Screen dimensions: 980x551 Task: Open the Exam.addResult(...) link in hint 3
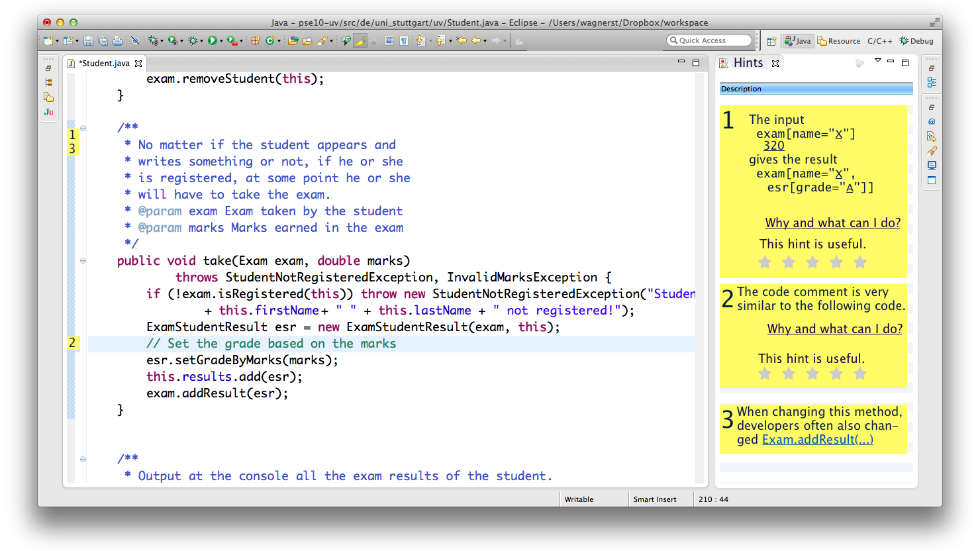pyautogui.click(x=818, y=439)
